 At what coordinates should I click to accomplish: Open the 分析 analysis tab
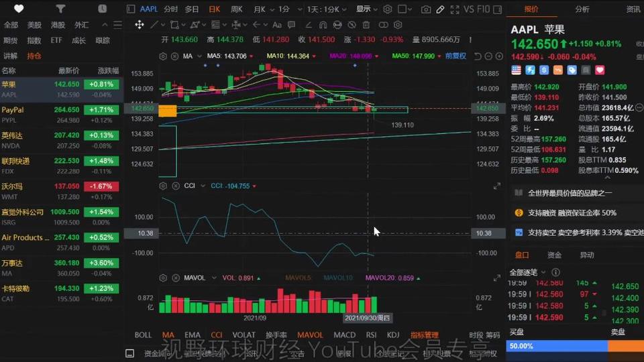pyautogui.click(x=582, y=9)
